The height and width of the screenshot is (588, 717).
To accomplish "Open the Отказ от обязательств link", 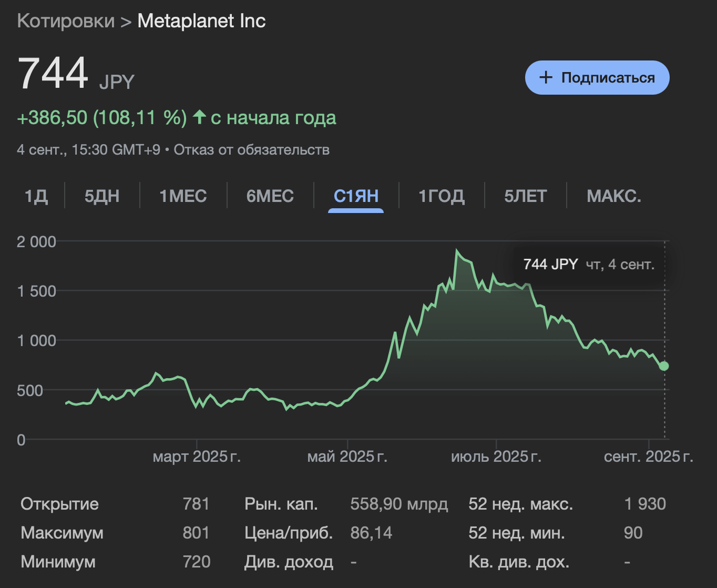I will point(252,150).
